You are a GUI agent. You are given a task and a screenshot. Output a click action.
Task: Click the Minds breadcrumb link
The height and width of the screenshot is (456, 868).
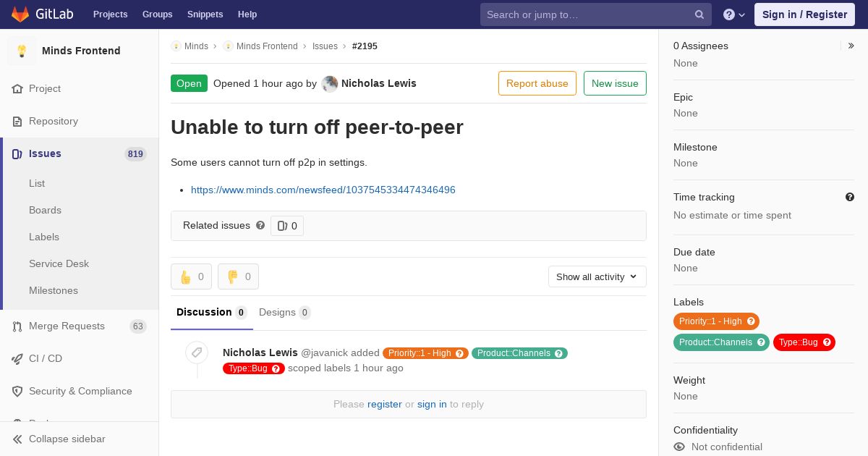tap(196, 46)
